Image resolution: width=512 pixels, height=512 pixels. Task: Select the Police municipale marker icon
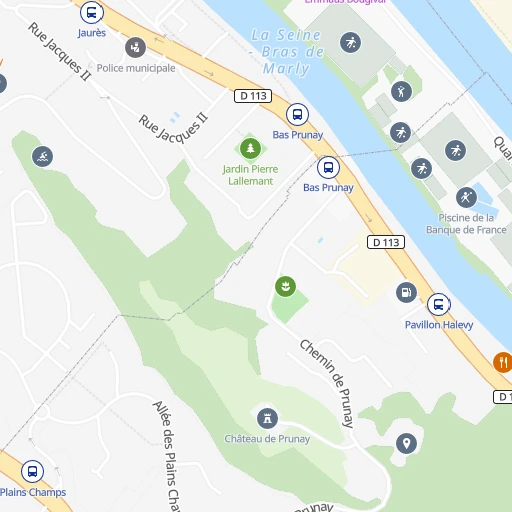point(135,48)
